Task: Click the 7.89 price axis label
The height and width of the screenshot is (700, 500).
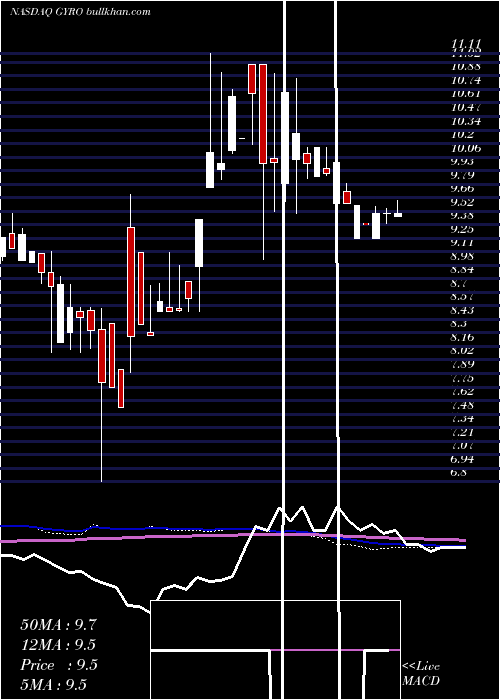Action: coord(462,364)
